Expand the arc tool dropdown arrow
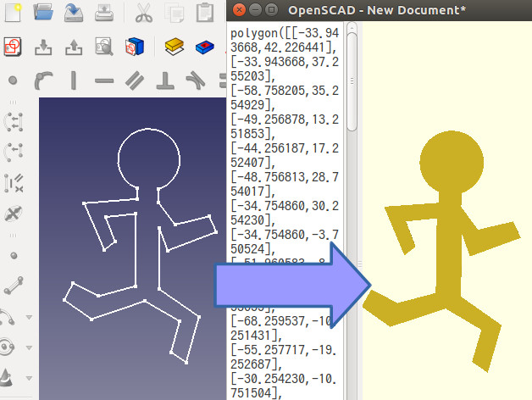Image resolution: width=532 pixels, height=400 pixels. coord(29,318)
